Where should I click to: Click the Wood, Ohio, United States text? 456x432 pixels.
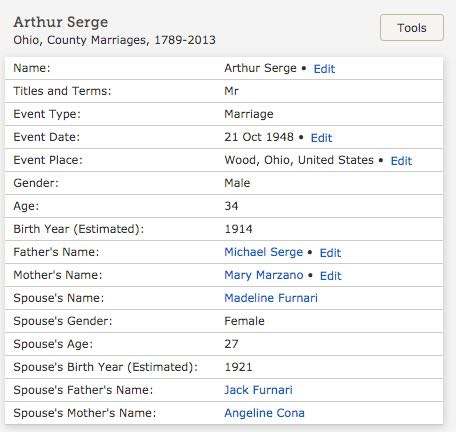tap(299, 160)
